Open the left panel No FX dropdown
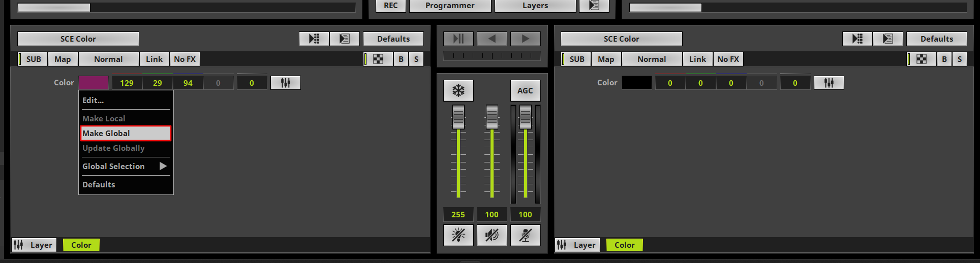 pos(185,59)
